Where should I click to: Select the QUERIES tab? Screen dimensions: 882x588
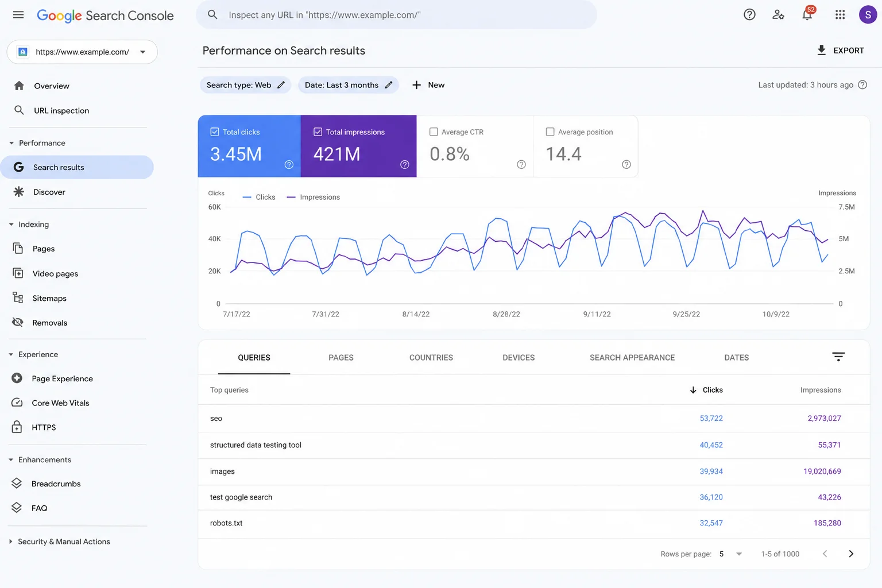pos(254,357)
